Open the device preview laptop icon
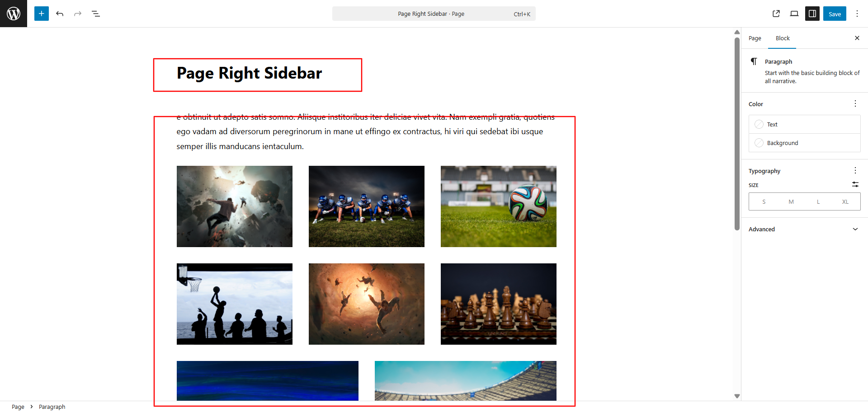The width and height of the screenshot is (868, 412). [x=794, y=14]
